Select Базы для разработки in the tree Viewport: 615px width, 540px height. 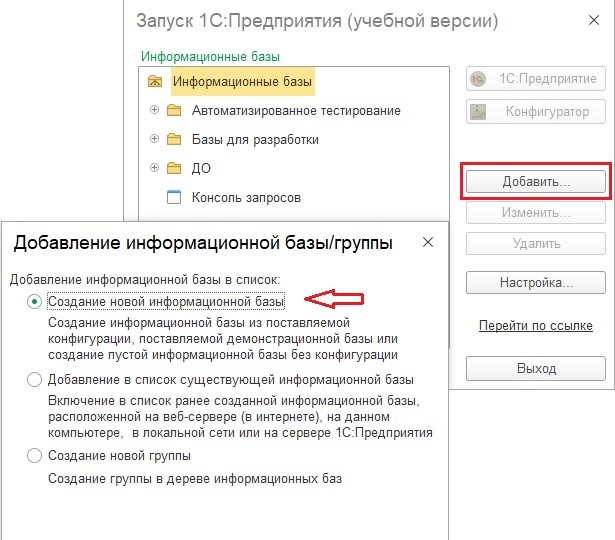(255, 139)
